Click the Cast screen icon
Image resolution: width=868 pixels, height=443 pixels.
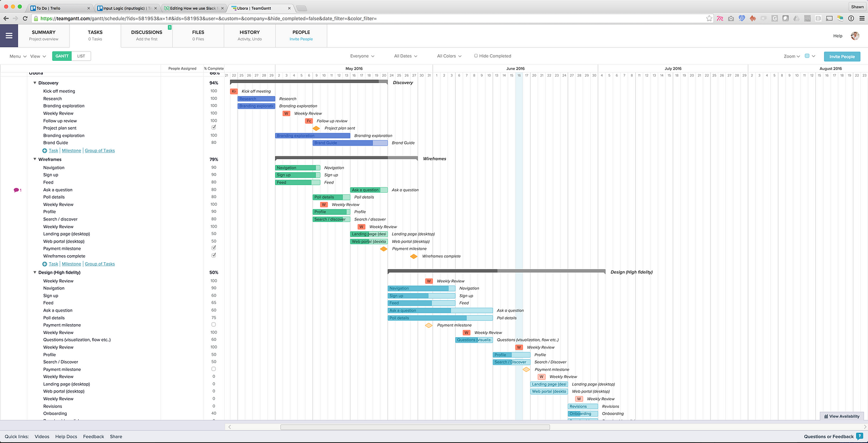point(829,18)
